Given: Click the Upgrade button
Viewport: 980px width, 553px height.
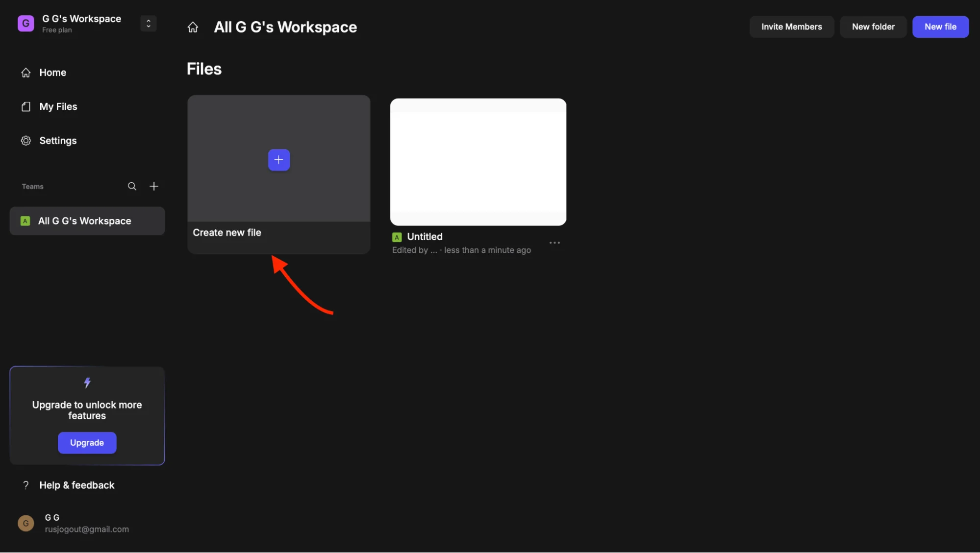Looking at the screenshot, I should pyautogui.click(x=87, y=443).
